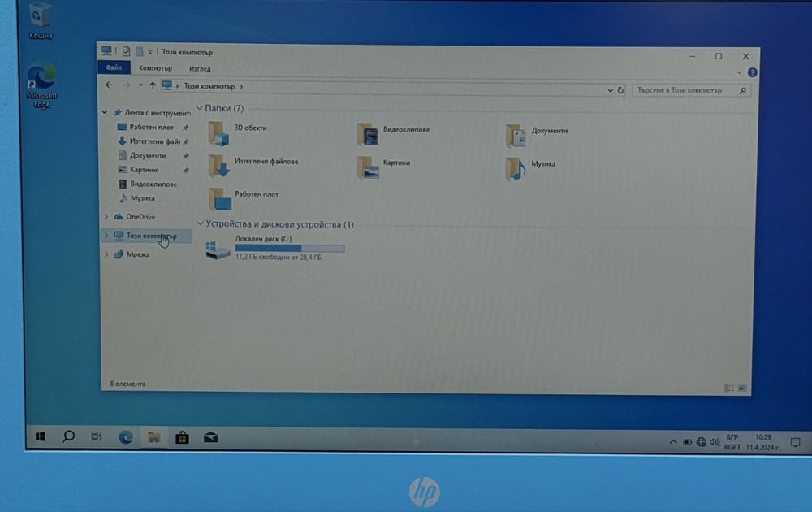Launch Edge from the taskbar
The width and height of the screenshot is (812, 512).
click(125, 437)
